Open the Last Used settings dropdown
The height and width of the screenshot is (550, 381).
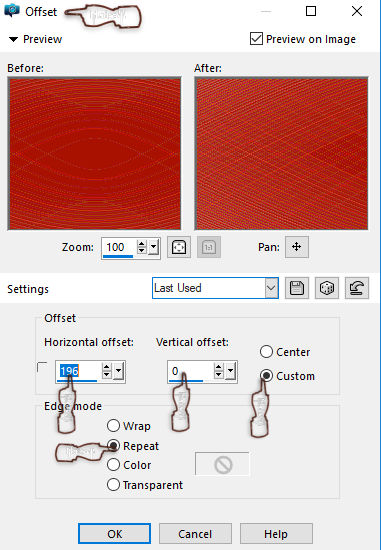point(215,288)
